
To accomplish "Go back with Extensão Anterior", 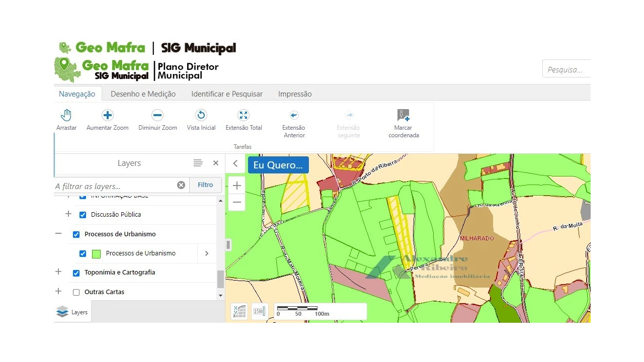I will pyautogui.click(x=294, y=116).
